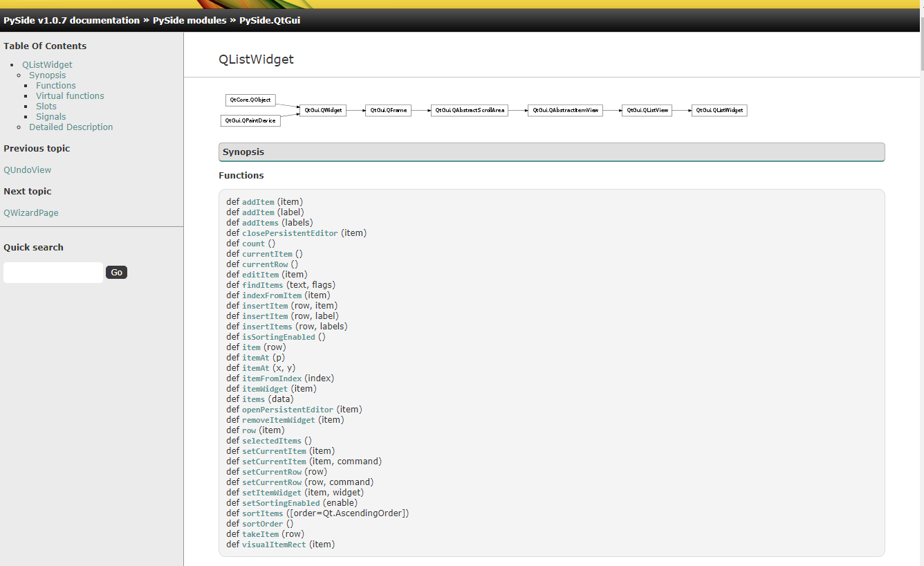Open the Signals section from the sidebar

point(50,116)
